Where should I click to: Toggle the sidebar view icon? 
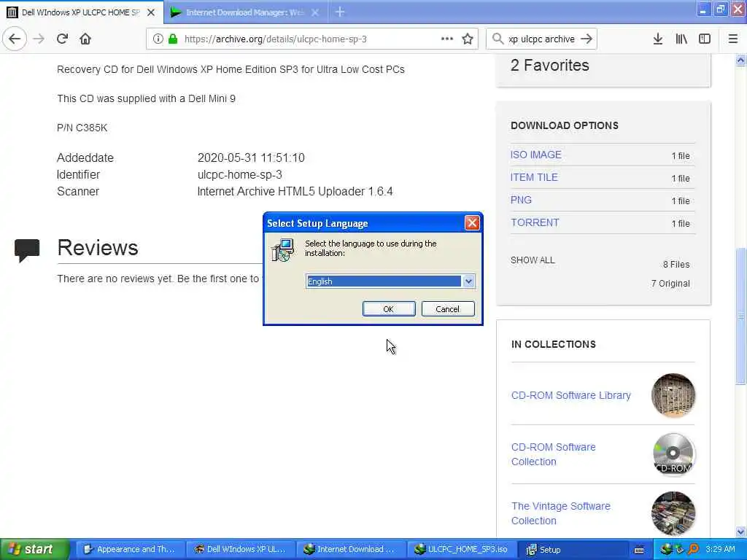705,39
